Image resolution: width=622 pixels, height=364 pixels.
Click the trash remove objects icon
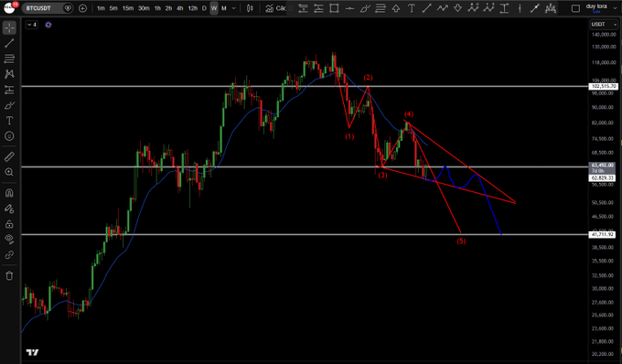coord(9,275)
